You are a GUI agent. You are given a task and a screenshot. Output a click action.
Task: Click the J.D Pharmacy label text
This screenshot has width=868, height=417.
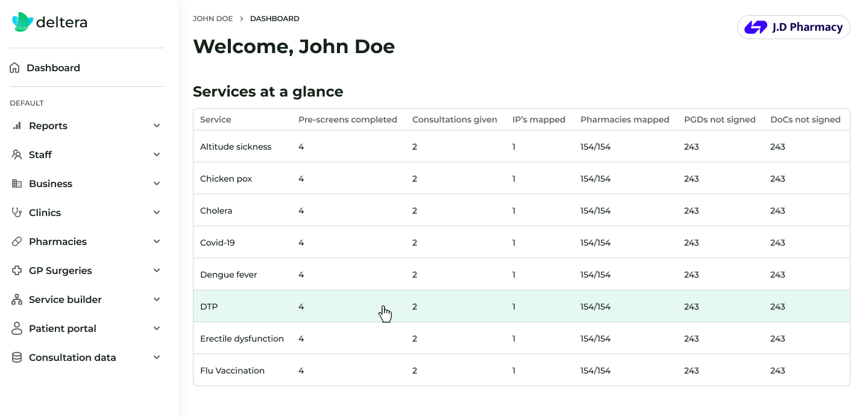point(808,27)
